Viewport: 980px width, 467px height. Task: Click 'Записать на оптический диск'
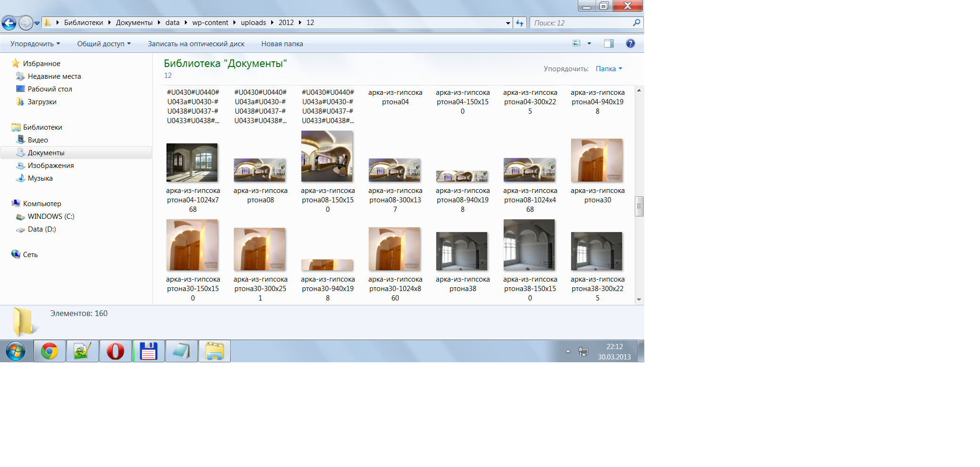pos(196,43)
